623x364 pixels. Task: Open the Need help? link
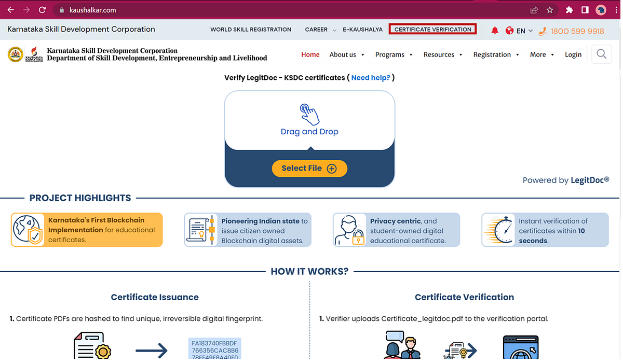tap(371, 77)
